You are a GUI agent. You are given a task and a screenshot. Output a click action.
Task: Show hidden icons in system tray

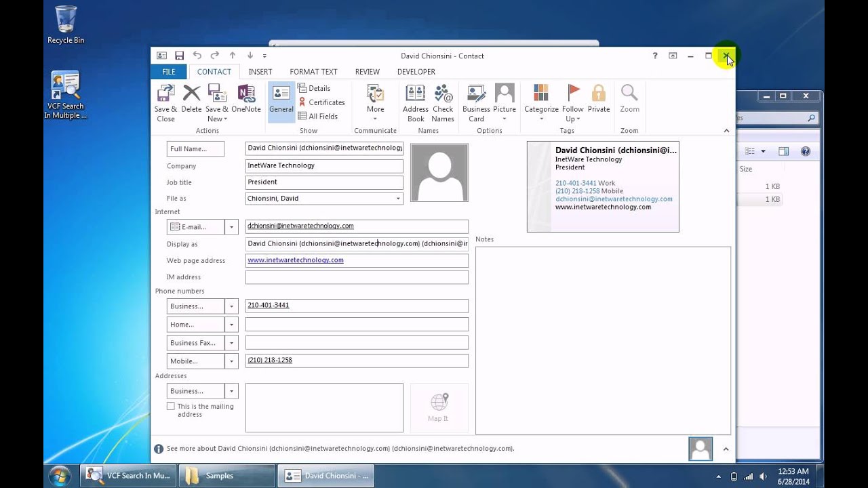(x=719, y=476)
